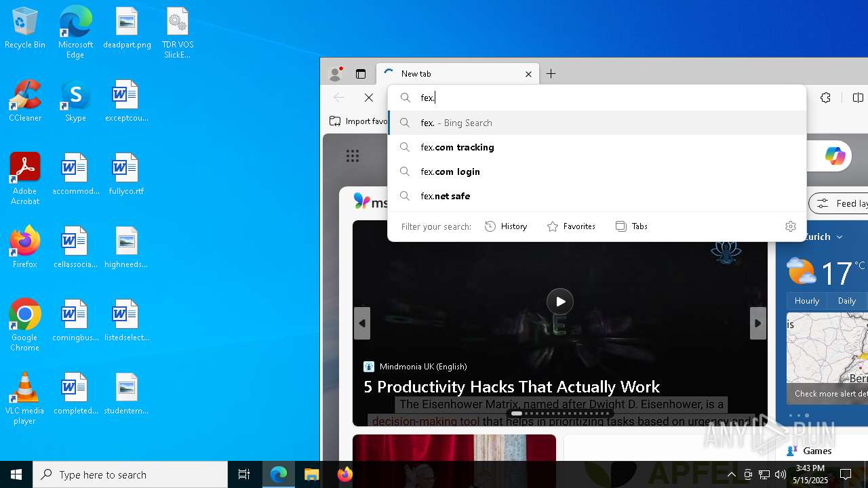868x488 pixels.
Task: Click Import favorites on the bookmarks bar
Action: point(359,121)
